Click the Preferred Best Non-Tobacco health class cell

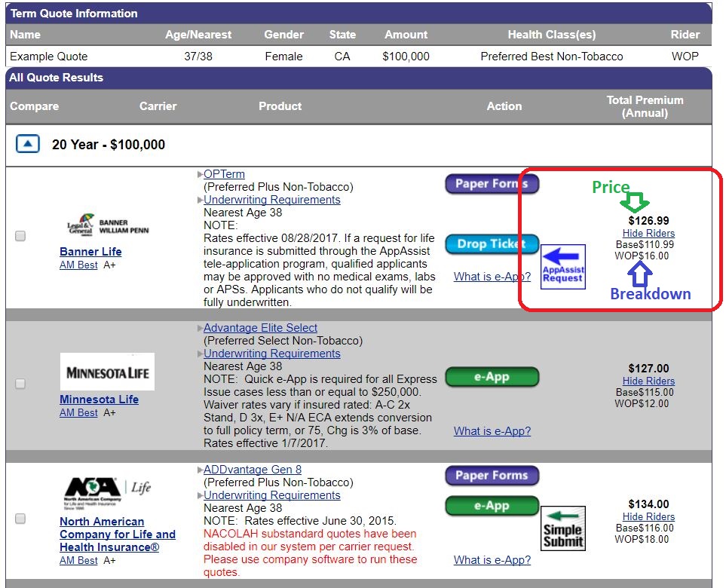551,57
